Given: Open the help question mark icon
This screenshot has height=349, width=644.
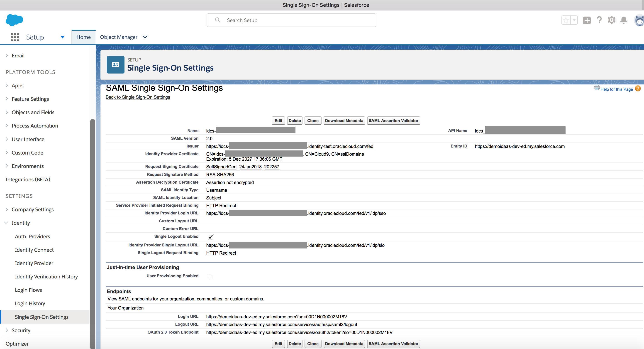Looking at the screenshot, I should point(599,20).
